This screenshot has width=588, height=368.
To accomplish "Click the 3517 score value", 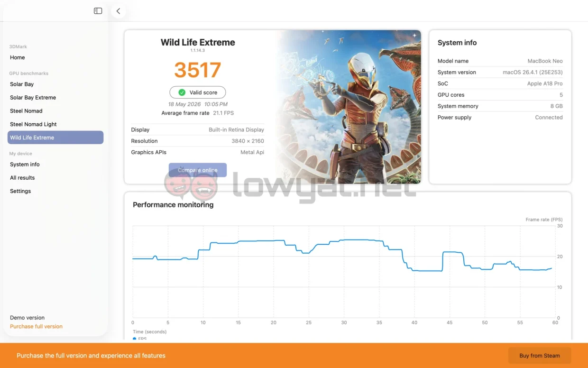I will (198, 70).
